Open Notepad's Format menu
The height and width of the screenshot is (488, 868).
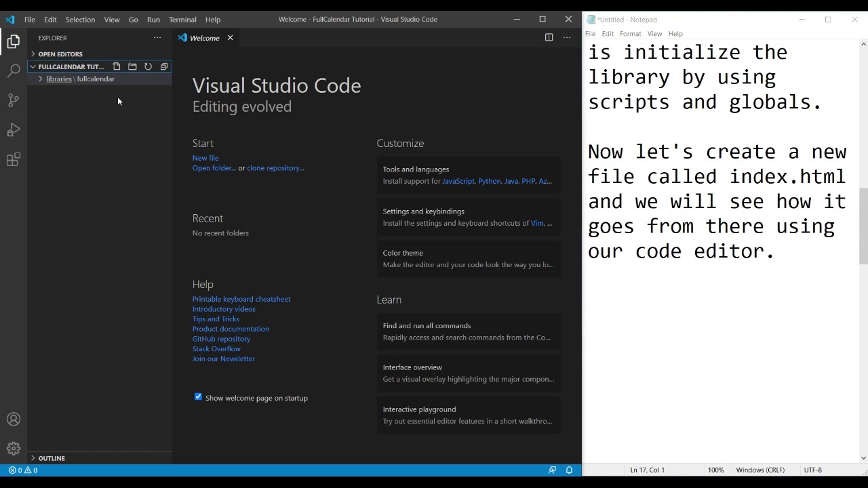point(630,34)
